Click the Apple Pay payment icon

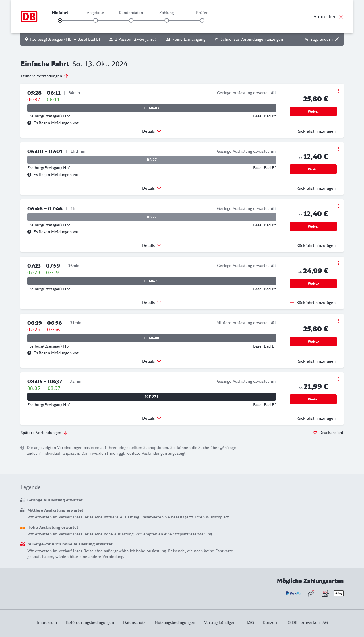click(339, 593)
